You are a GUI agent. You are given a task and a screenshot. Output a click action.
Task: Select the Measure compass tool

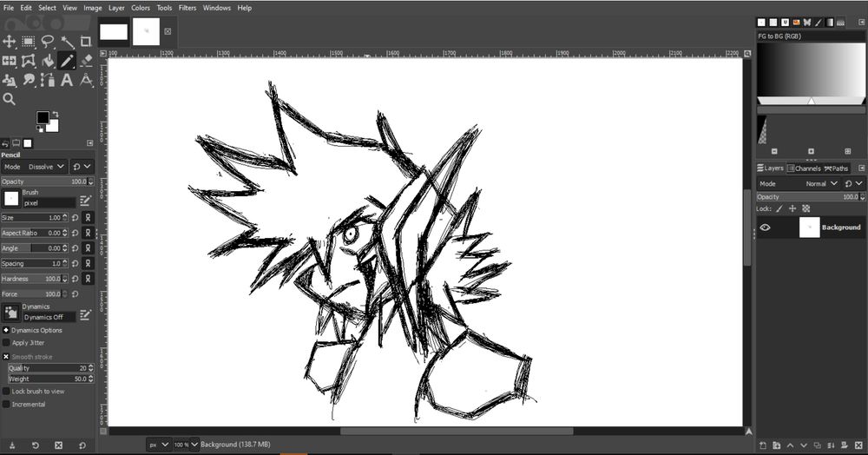click(86, 80)
